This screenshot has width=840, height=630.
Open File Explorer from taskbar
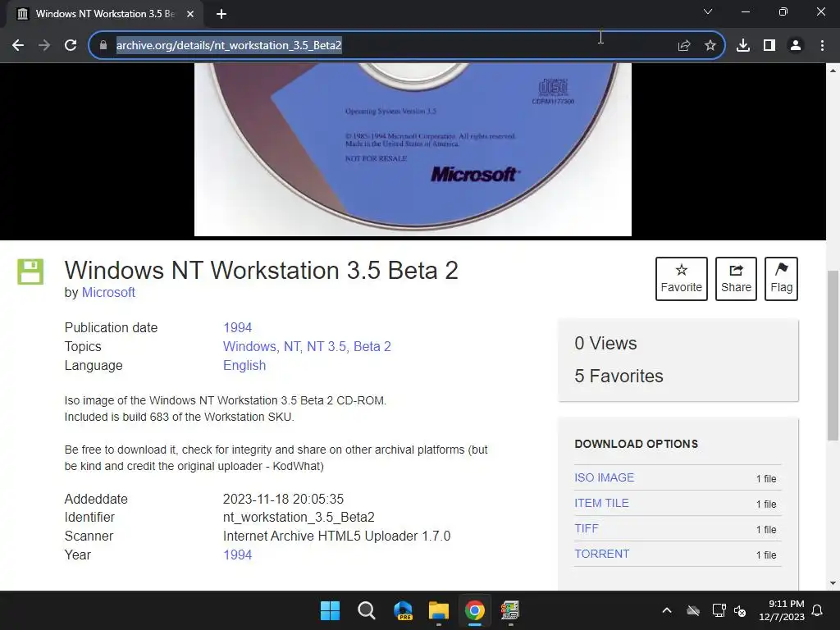coord(439,610)
